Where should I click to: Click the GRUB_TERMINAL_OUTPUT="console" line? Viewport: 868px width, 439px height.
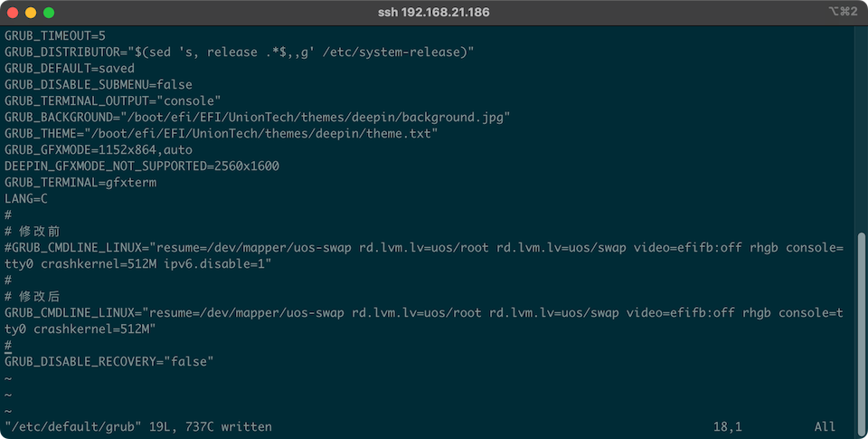[x=113, y=100]
